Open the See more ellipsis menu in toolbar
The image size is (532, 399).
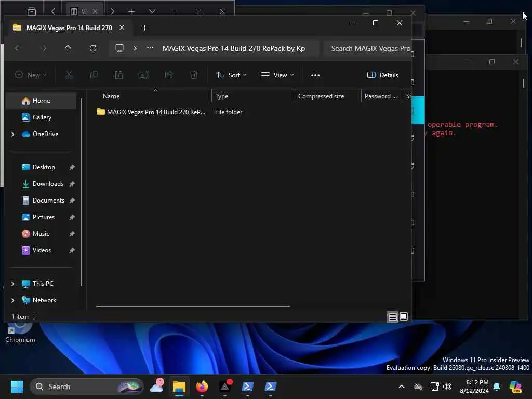315,75
